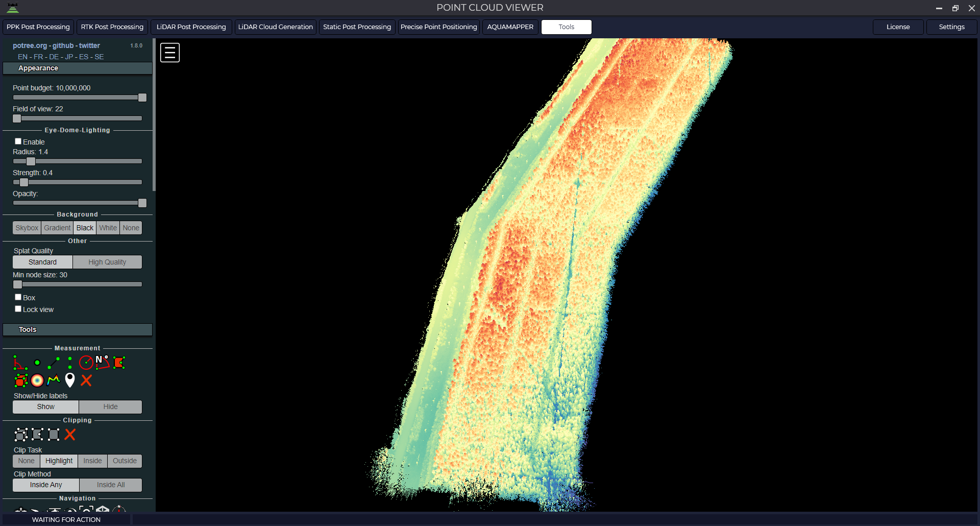
Task: Select the red area measurement tool
Action: coord(119,363)
